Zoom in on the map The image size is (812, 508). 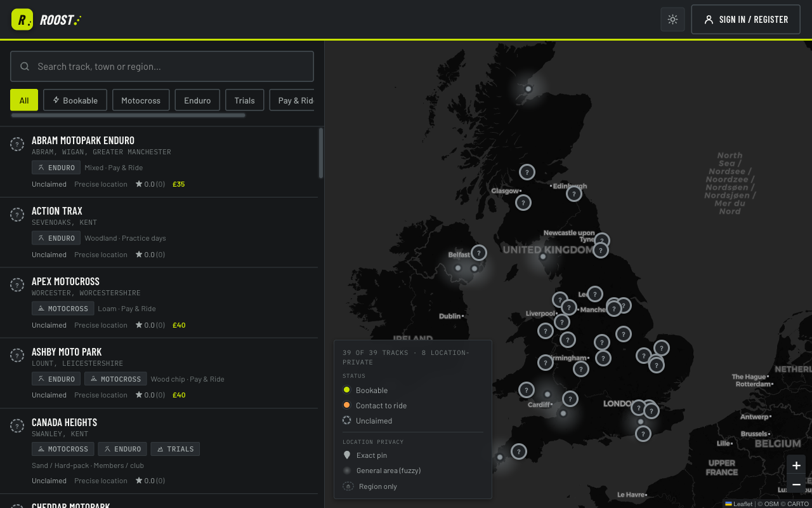click(796, 465)
